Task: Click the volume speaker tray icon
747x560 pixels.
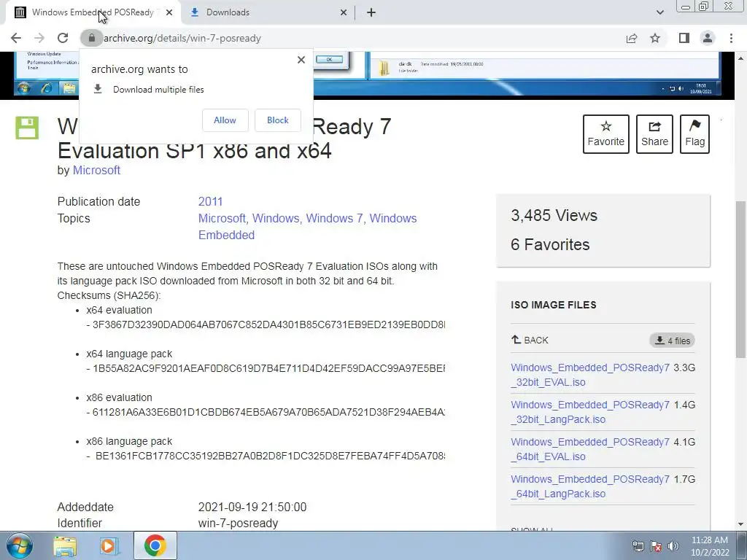Action: coord(673,546)
